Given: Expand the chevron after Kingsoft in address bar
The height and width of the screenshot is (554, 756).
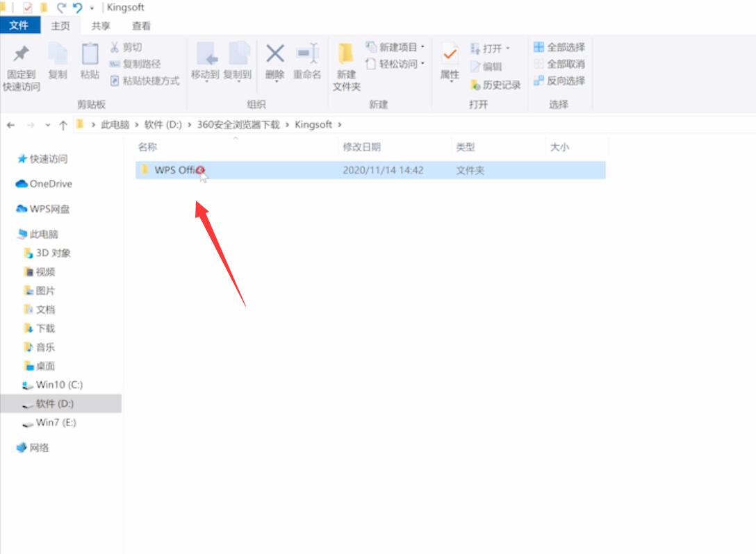Looking at the screenshot, I should tap(339, 125).
